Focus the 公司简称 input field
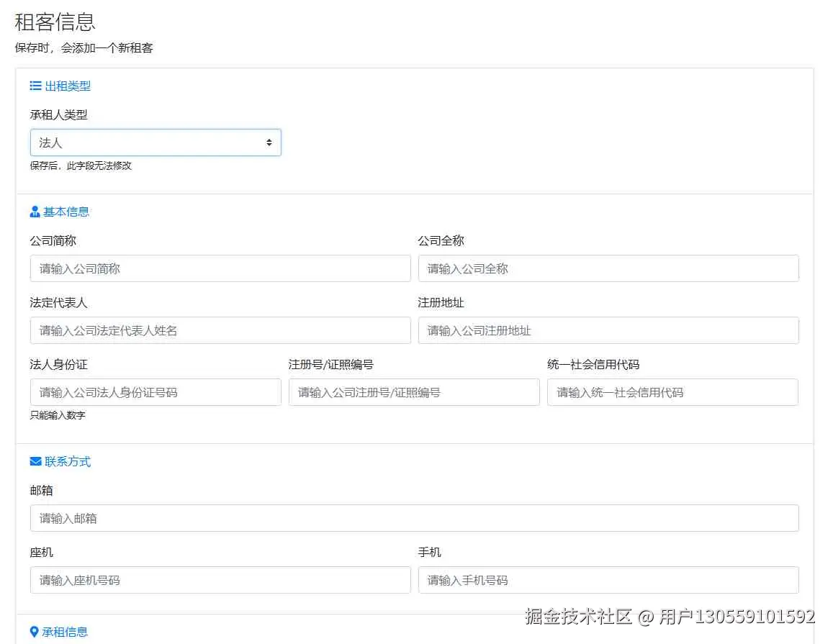833x644 pixels. pos(220,268)
